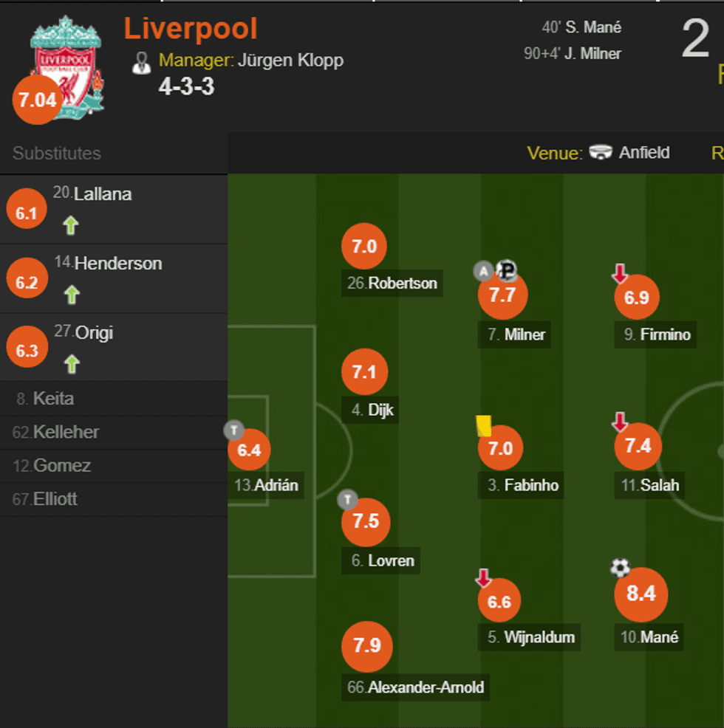Click the goal ball icon above Mané

[x=620, y=567]
